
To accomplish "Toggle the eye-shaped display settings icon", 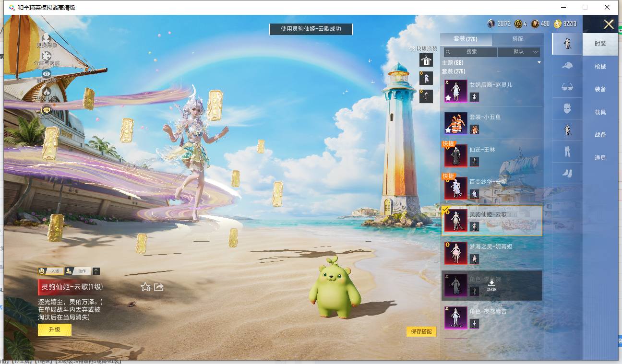I will click(x=47, y=73).
